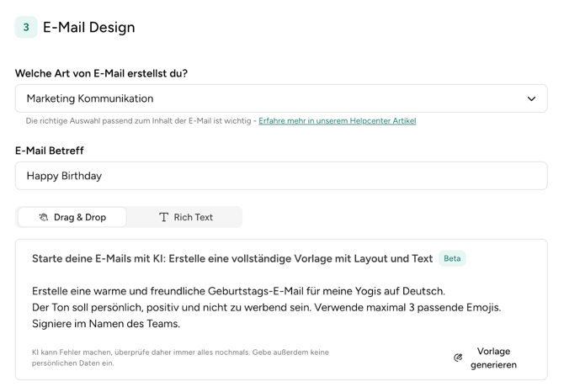Click the 'Welche Art von E-Mail' label
Viewport: 564px width, 392px height.
[x=101, y=73]
